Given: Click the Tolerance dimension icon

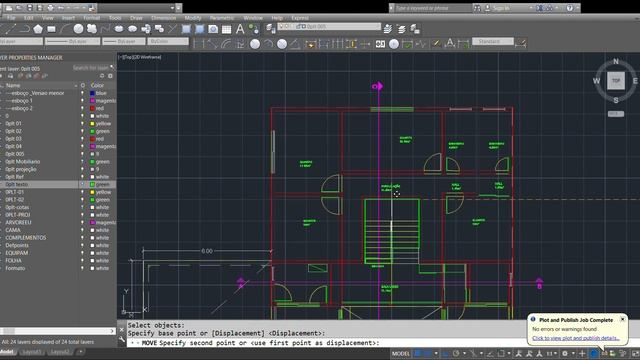Looking at the screenshot, I should [380, 44].
